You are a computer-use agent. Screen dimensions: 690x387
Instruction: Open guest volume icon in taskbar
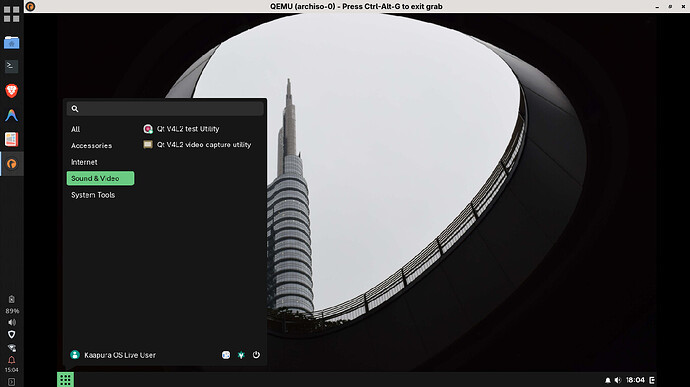(x=618, y=380)
